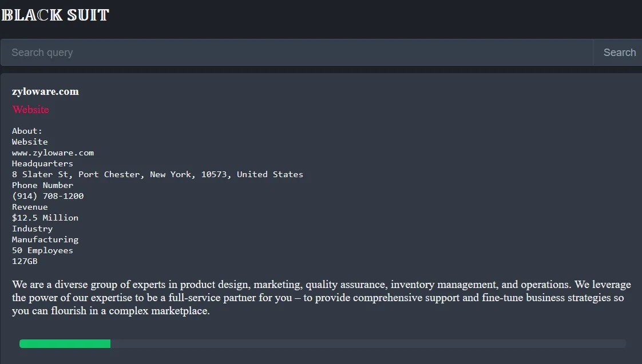Select the www.zyloware.com URL text
Viewport: 642px width, 364px height.
coord(53,153)
